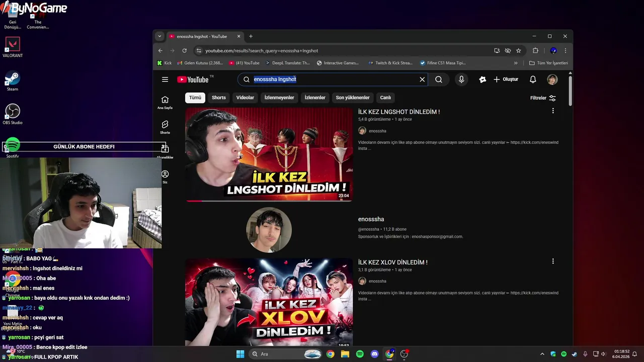This screenshot has width=644, height=362.
Task: Open the Filtreler filter options
Action: coord(543,98)
